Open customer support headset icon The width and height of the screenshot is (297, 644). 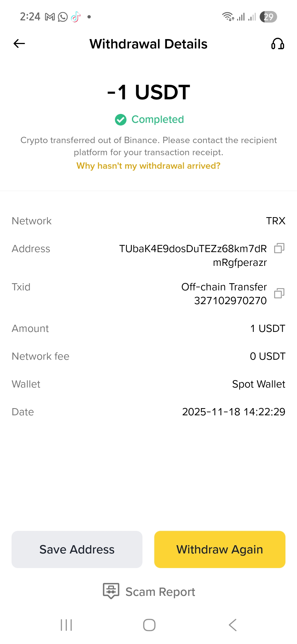tap(277, 44)
